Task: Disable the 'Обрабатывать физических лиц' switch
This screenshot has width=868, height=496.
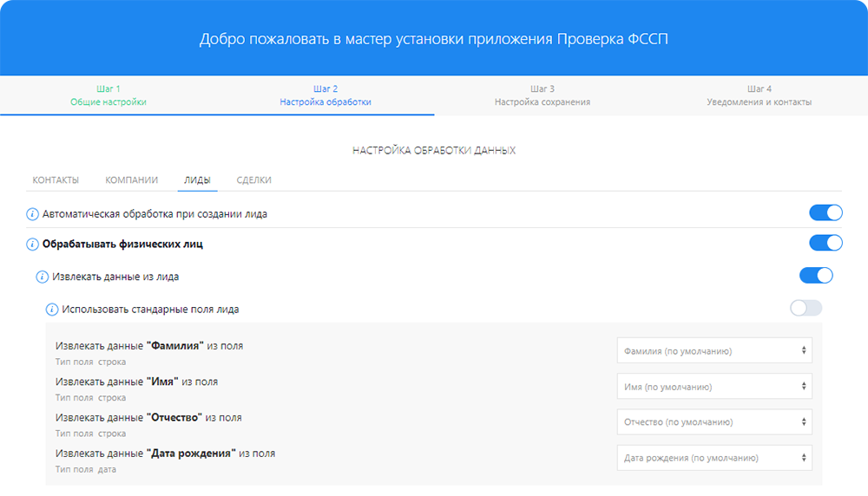Action: pos(825,244)
